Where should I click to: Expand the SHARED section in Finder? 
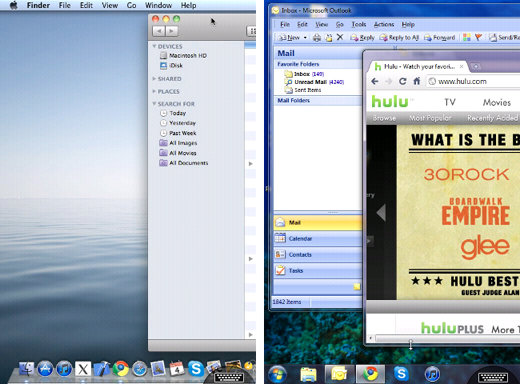154,79
